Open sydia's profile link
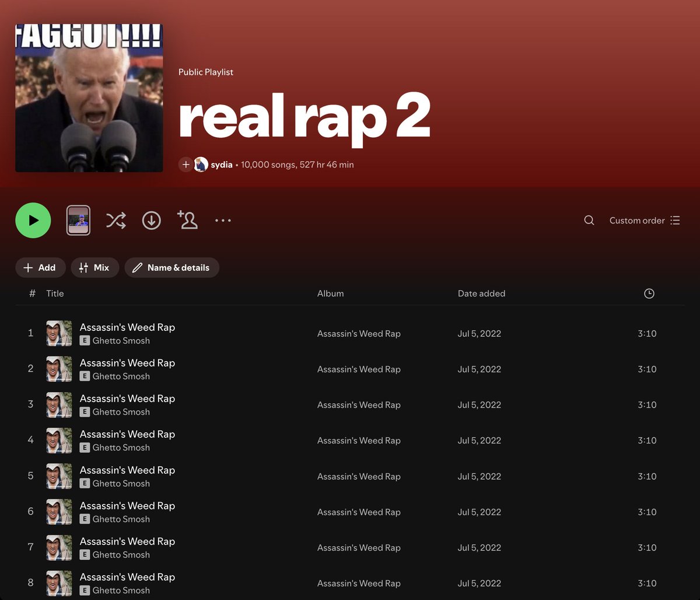This screenshot has width=700, height=600. (222, 165)
